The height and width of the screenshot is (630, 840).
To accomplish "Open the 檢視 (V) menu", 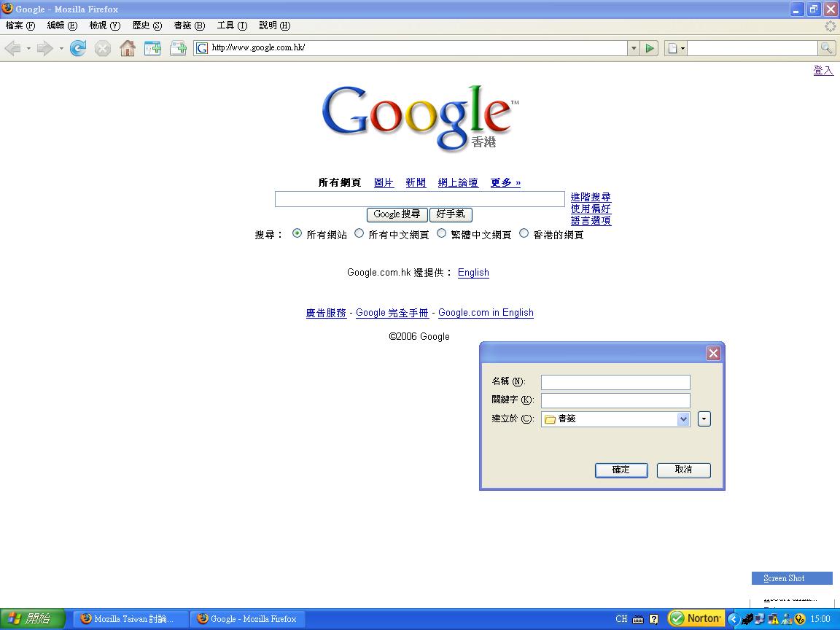I will coord(104,26).
